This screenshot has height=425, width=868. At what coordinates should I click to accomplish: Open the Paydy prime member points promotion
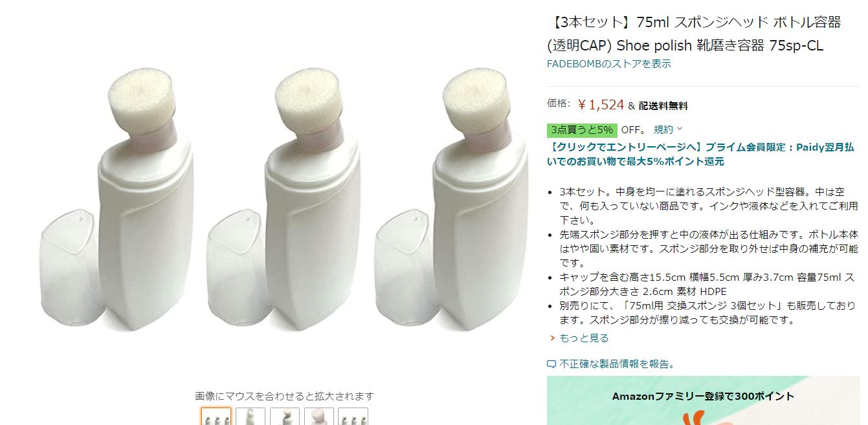[x=700, y=154]
